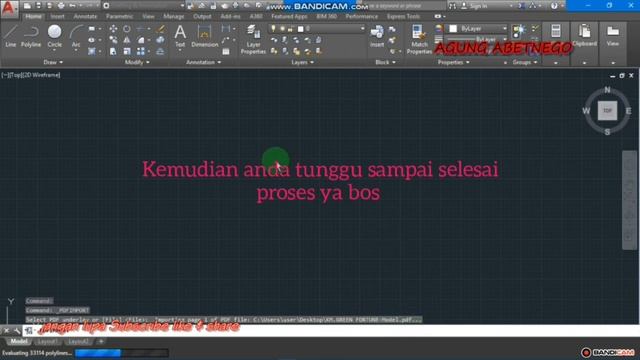Screen dimensions: 640x360
Task: Select the Polyline tool
Action: click(x=31, y=36)
